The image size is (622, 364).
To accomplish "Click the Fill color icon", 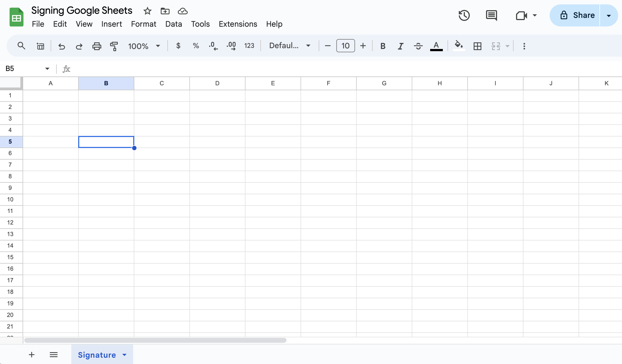I will (458, 45).
